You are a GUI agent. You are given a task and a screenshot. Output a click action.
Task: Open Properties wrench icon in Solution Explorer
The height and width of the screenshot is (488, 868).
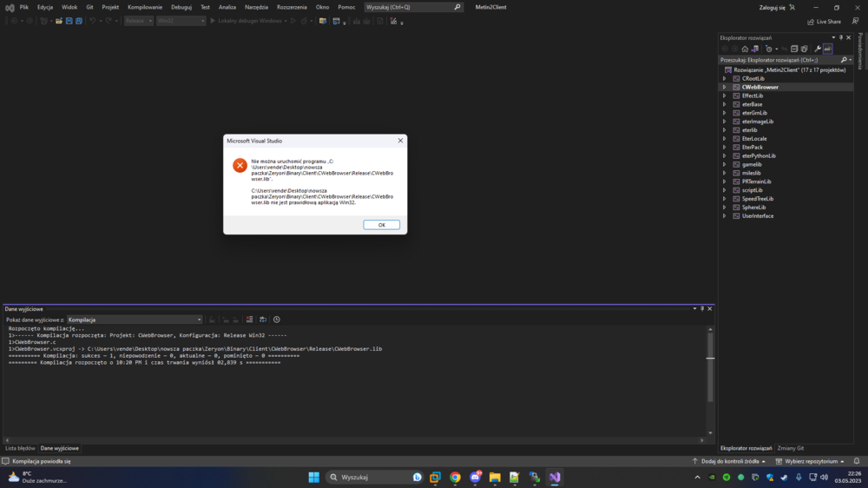click(818, 49)
